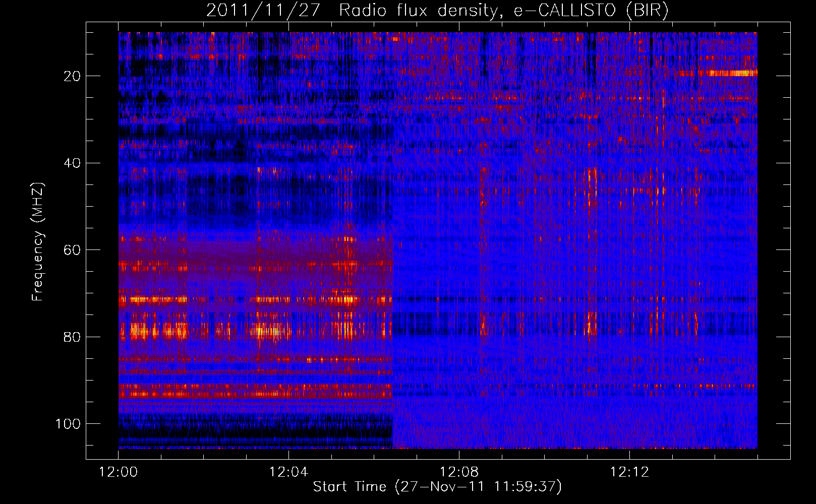This screenshot has width=816, height=504.
Task: Click the '20' frequency tick label
Action: 73,76
